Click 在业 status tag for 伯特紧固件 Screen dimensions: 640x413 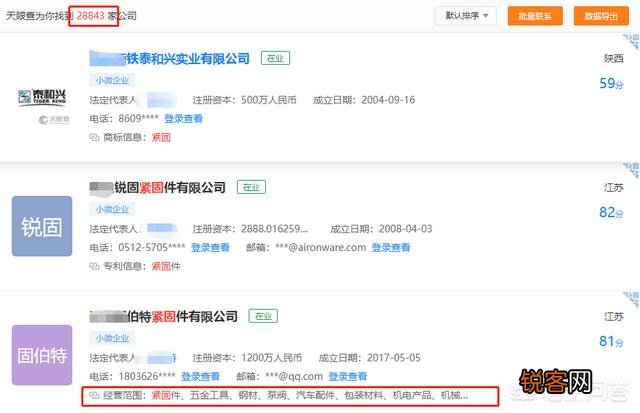click(263, 316)
